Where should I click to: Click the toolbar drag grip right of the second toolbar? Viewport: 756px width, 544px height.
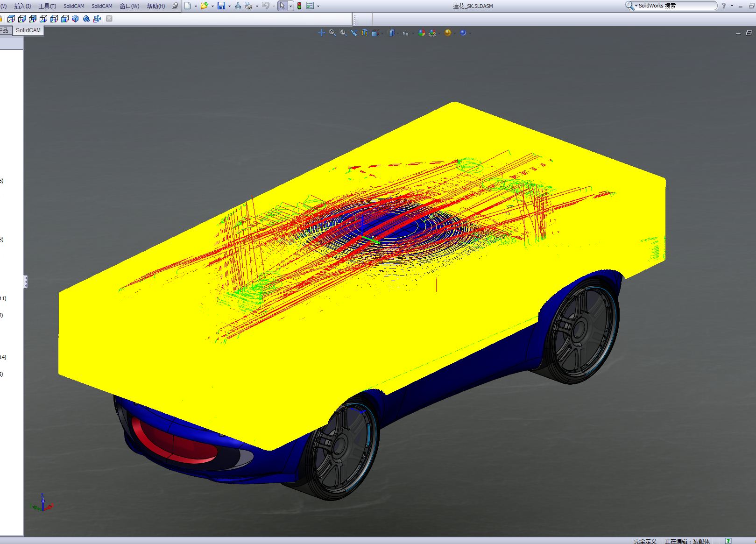355,19
